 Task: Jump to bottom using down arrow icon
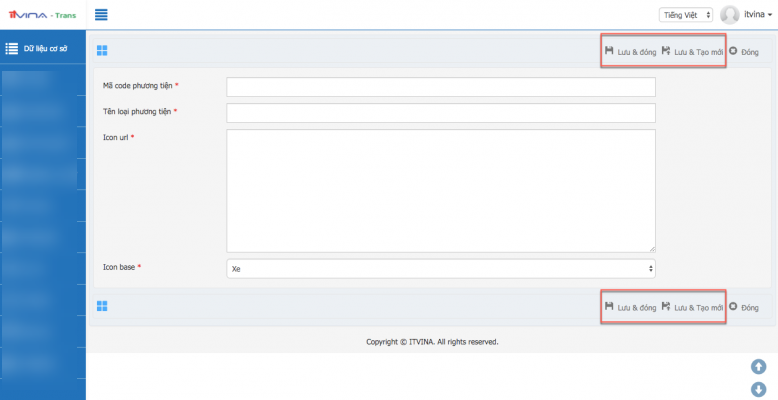coord(758,389)
